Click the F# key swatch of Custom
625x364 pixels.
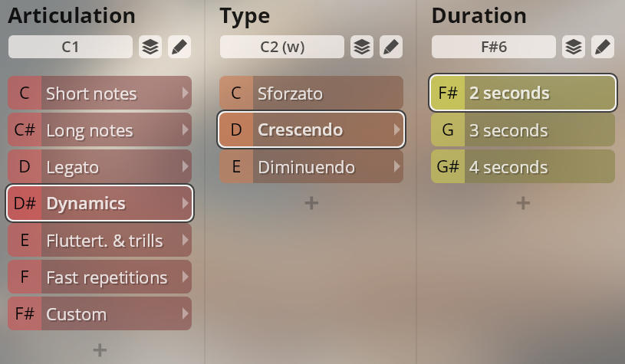coord(25,313)
